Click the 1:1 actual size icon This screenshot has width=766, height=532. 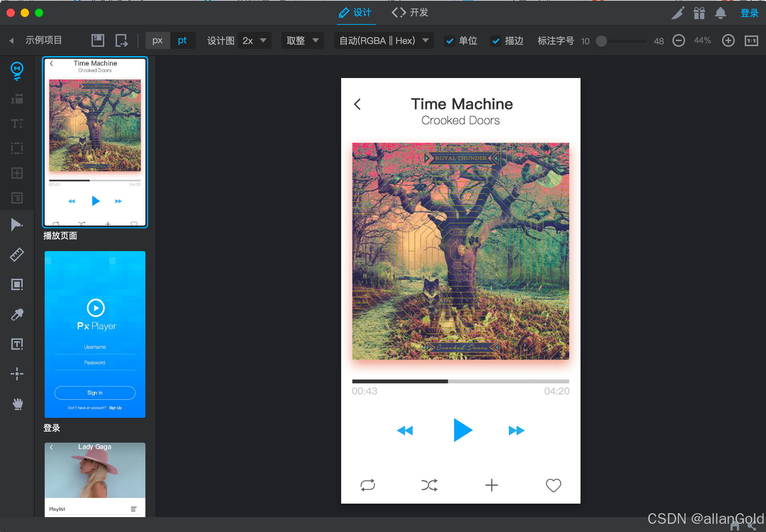coord(751,41)
